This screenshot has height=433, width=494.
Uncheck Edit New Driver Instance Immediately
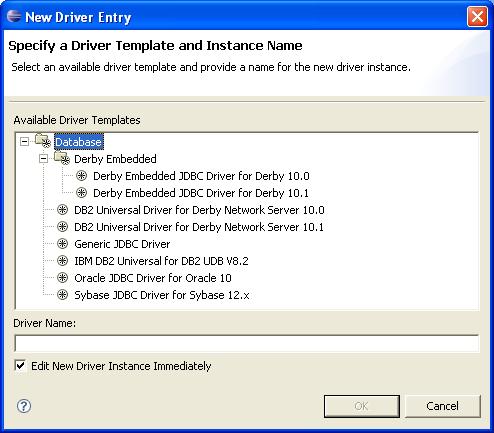[x=20, y=366]
